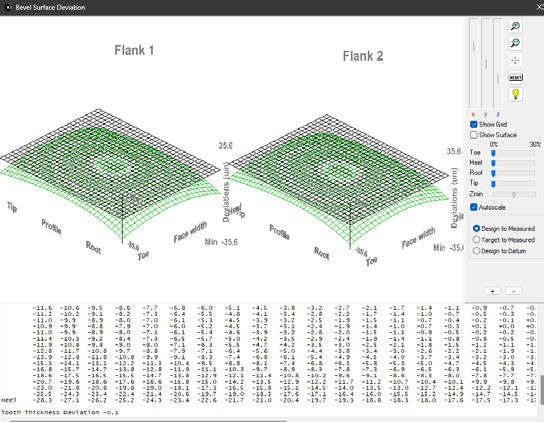The width and height of the screenshot is (544, 422).
Task: Uncheck the Show Grid checkbox
Action: pyautogui.click(x=474, y=124)
